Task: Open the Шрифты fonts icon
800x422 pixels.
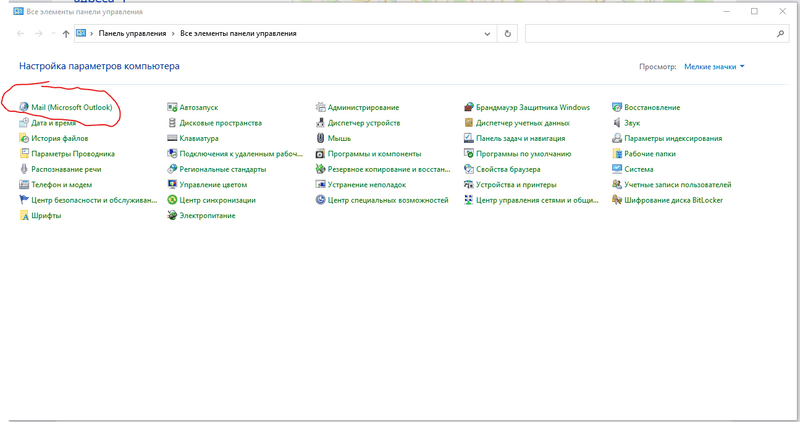Action: [x=24, y=216]
